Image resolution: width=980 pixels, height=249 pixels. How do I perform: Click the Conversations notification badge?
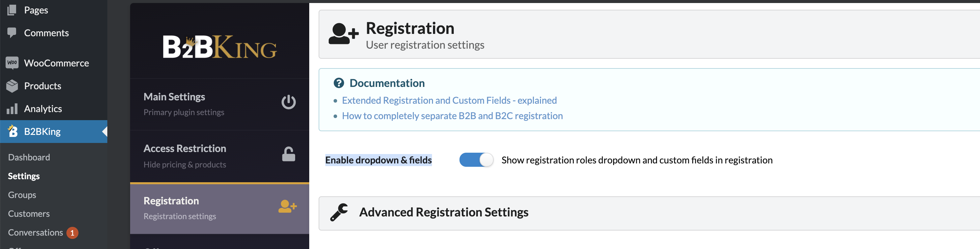pos(72,233)
